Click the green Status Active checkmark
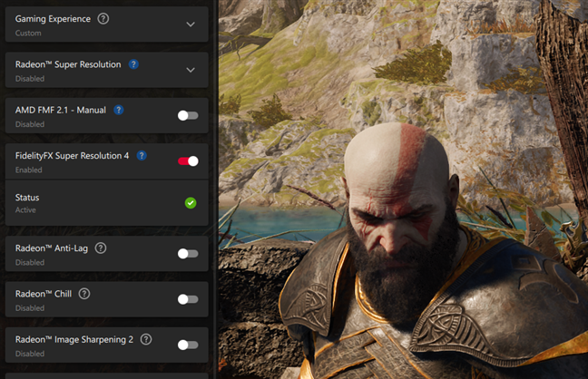Viewport: 588px width, 379px height. pyautogui.click(x=191, y=203)
